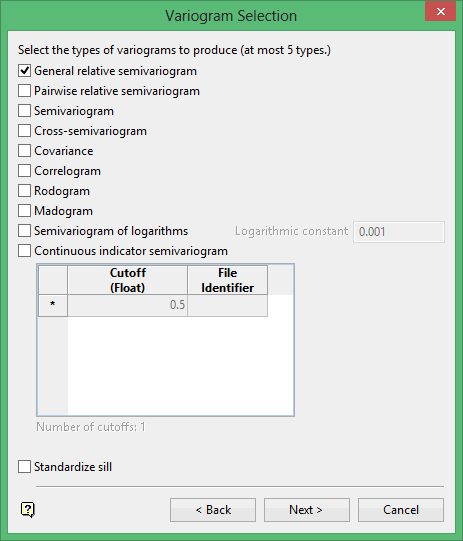Select the asterisk row header
The image size is (463, 541).
pos(53,305)
